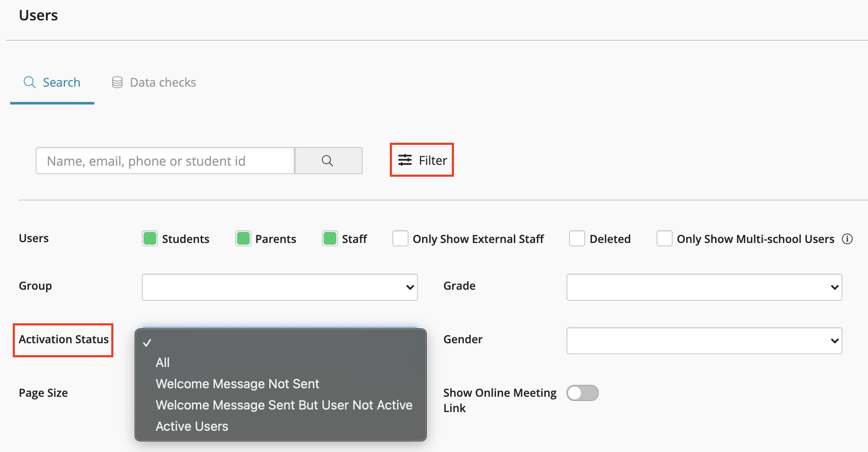Choose Welcome Message Sent But User Not Active

click(281, 405)
